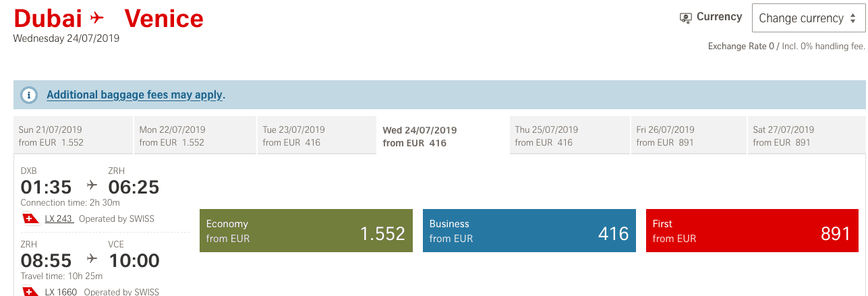Open the Additional baggage fees link
The width and height of the screenshot is (868, 296).
tap(134, 95)
